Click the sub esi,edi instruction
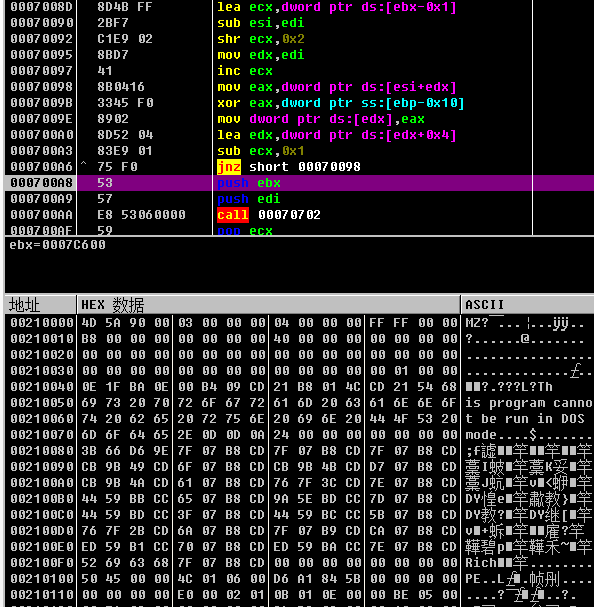Viewport: 594px width, 607px height. [x=261, y=23]
